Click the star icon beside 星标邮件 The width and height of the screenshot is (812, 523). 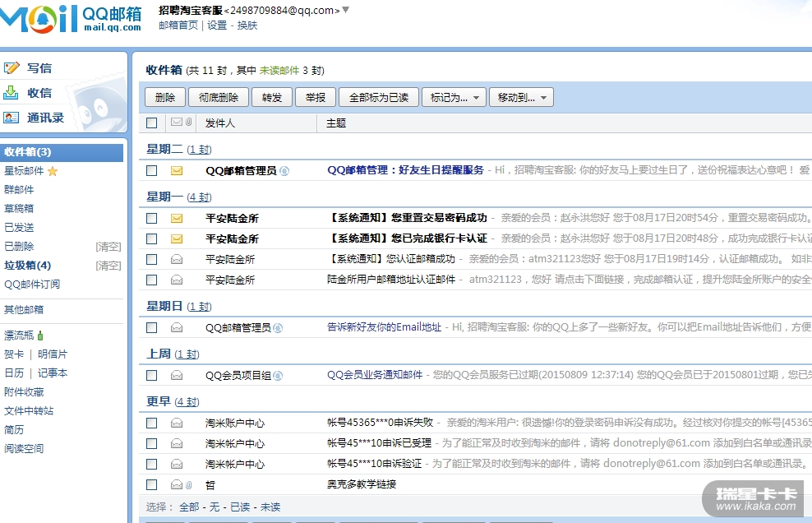(53, 171)
